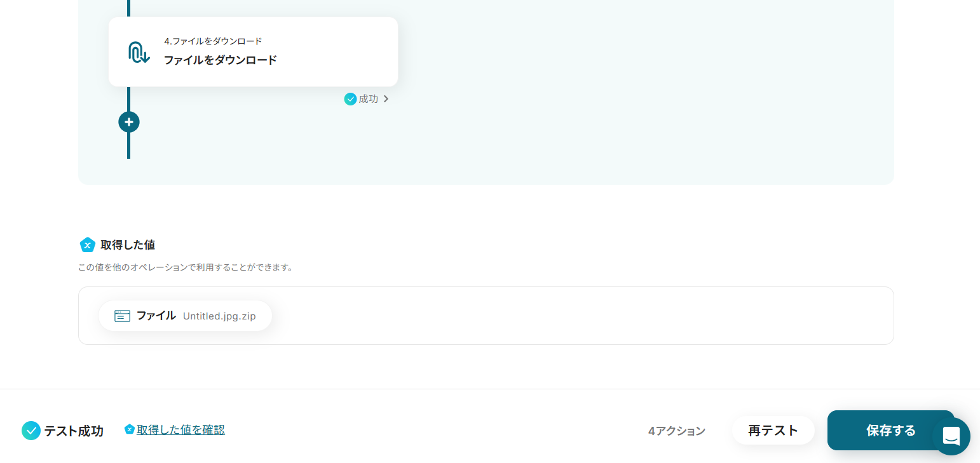Viewport: 980px width, 463px height.
Task: Click the paperclip download icon
Action: (139, 52)
